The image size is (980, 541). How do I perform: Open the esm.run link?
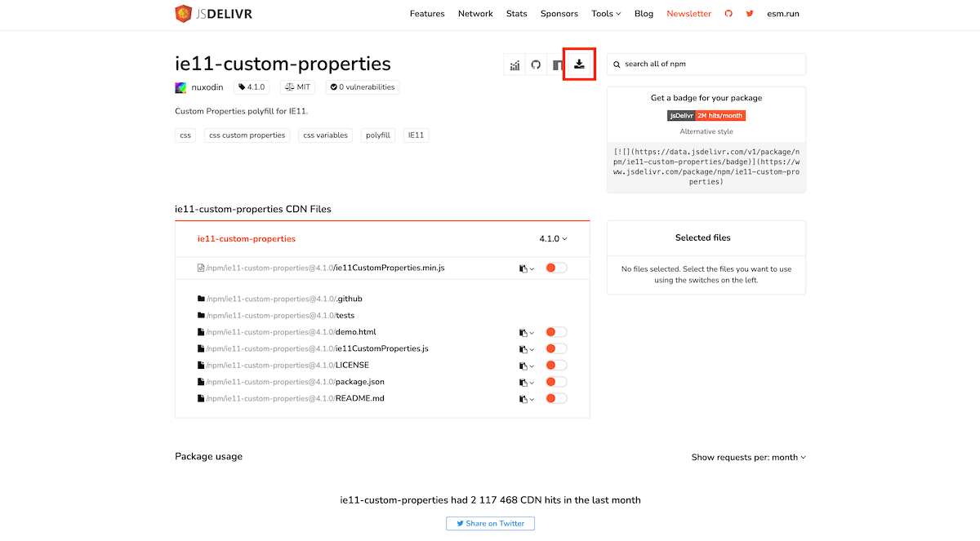click(783, 14)
